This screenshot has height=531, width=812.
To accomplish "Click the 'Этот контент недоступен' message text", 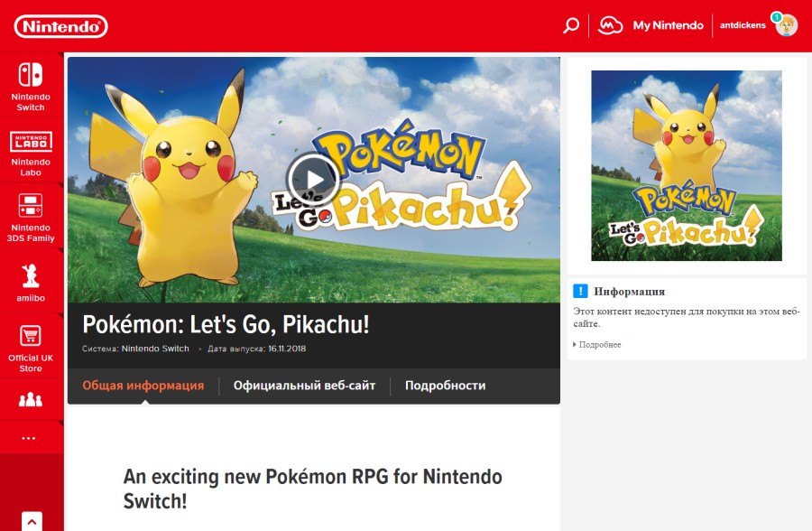I will click(687, 317).
